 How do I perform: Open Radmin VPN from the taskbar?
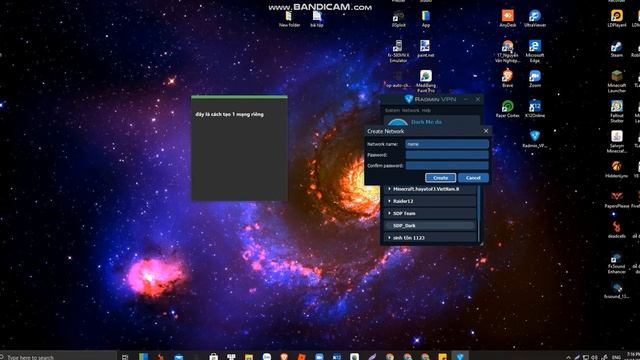click(x=460, y=356)
